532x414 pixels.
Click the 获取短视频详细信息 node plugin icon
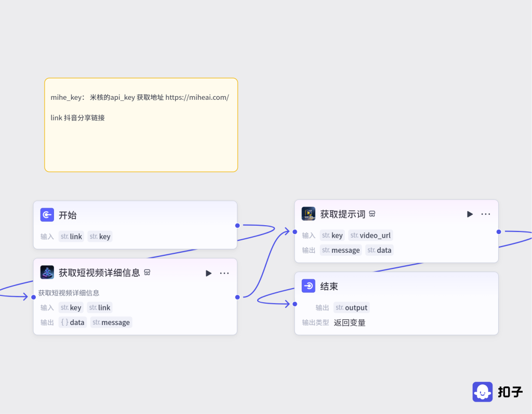click(47, 273)
